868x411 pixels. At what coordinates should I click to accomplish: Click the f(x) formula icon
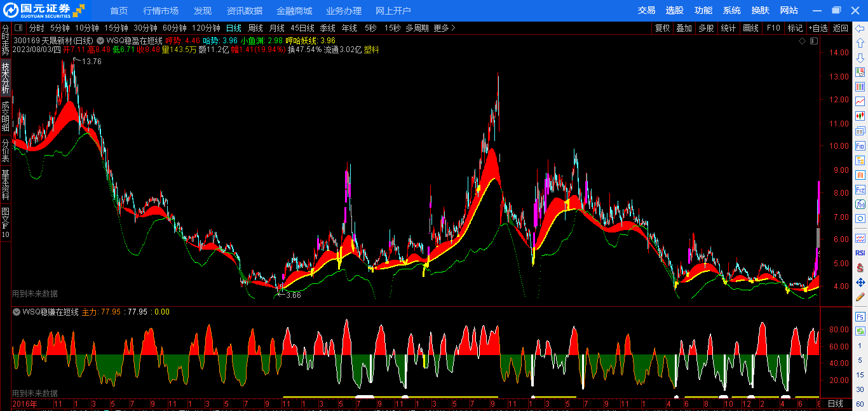(860, 204)
